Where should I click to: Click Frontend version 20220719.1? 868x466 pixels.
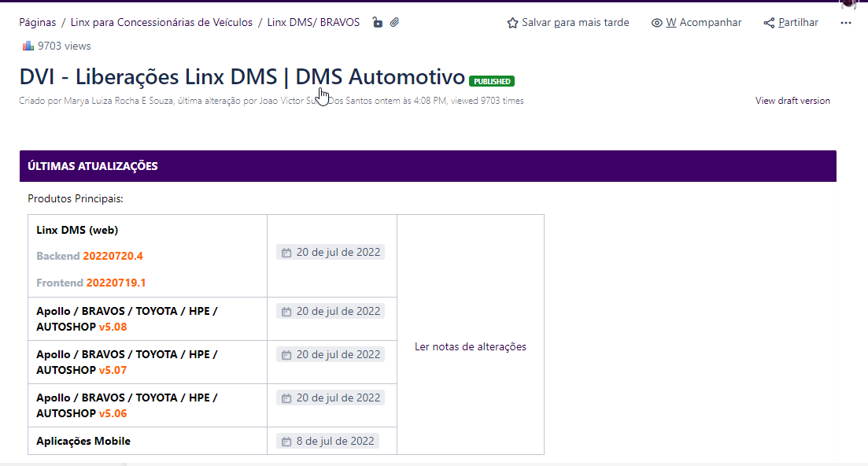pyautogui.click(x=90, y=283)
